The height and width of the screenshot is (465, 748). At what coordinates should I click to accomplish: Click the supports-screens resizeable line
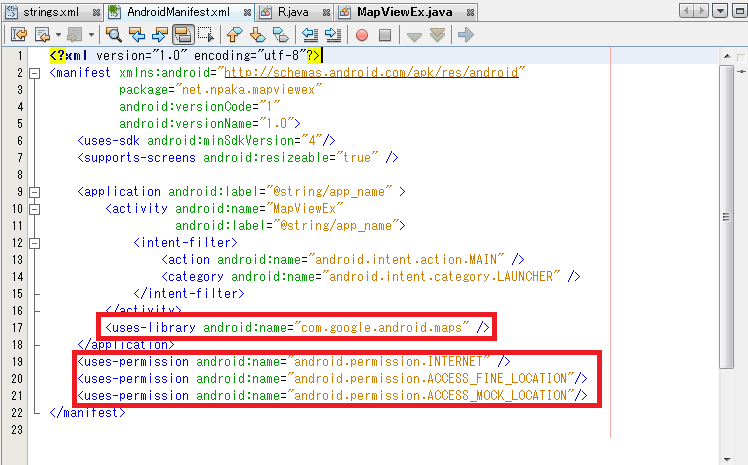point(238,157)
